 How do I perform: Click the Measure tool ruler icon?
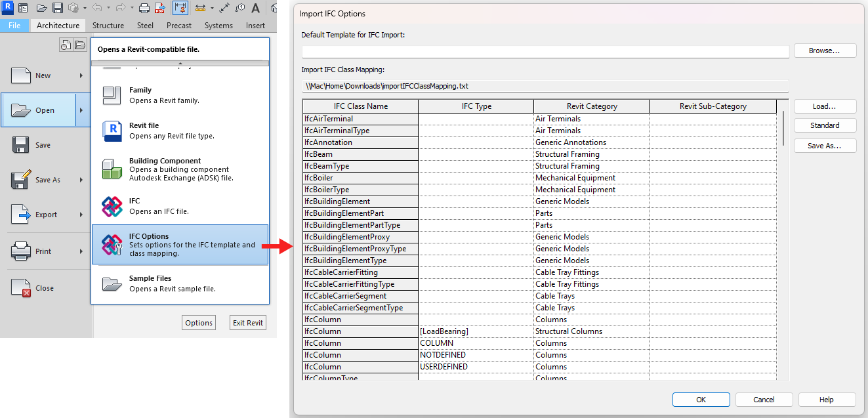tap(199, 9)
